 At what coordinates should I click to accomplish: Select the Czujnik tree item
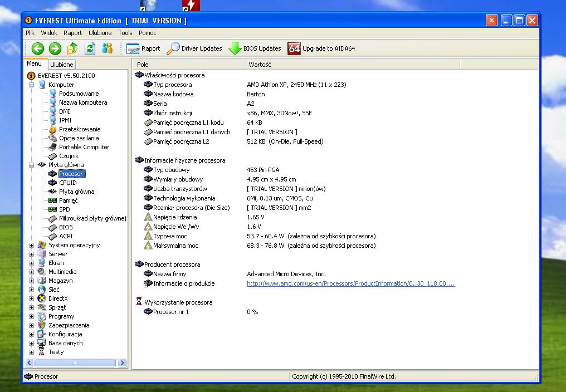(69, 156)
